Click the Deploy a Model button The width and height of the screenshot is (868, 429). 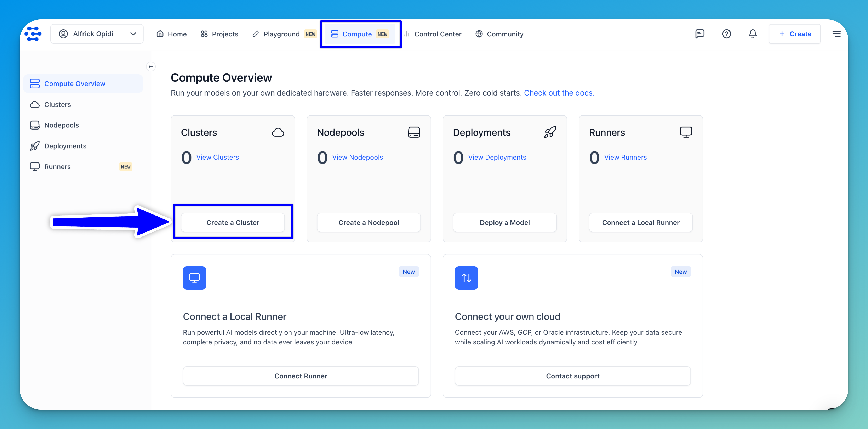tap(505, 222)
